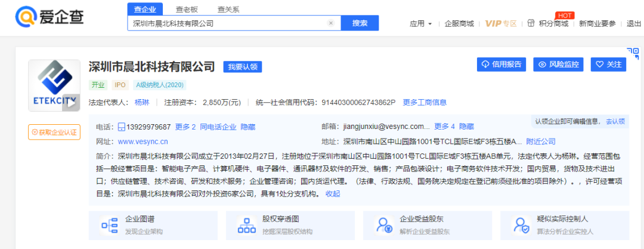The height and width of the screenshot is (249, 644).
Task: Click the 开业 status tag
Action: click(99, 85)
